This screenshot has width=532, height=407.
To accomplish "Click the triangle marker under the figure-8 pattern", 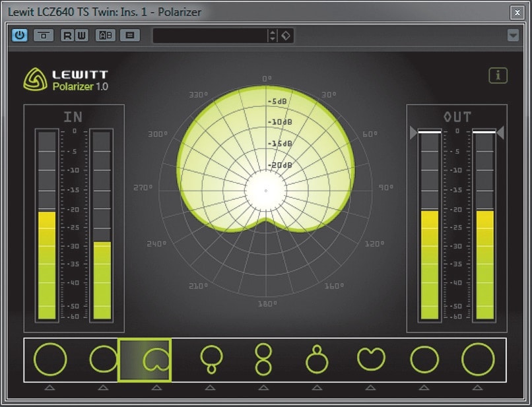I will coord(263,387).
